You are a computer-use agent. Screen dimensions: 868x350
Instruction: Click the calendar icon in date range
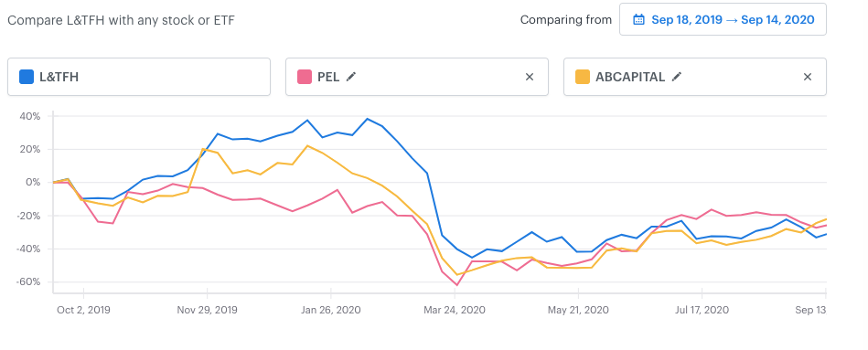coord(638,20)
